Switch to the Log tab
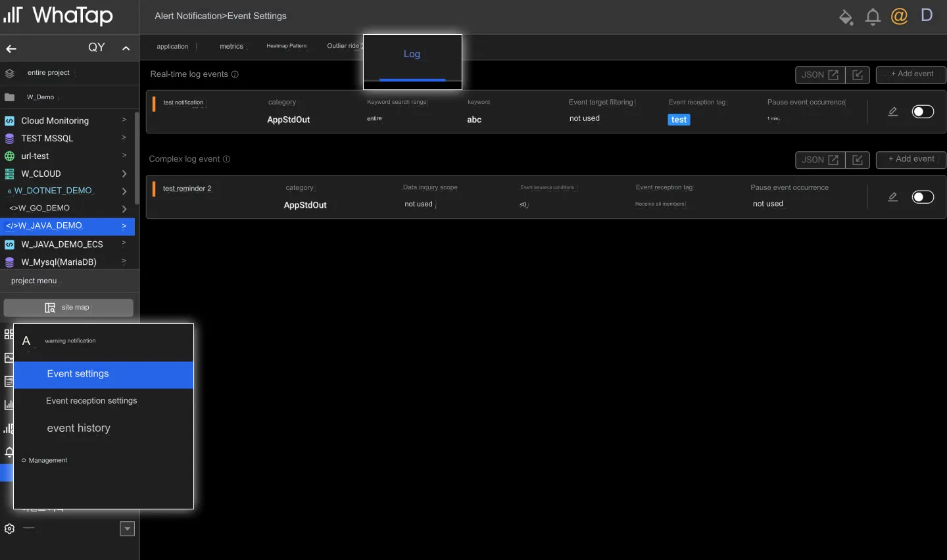The image size is (947, 560). (x=412, y=54)
